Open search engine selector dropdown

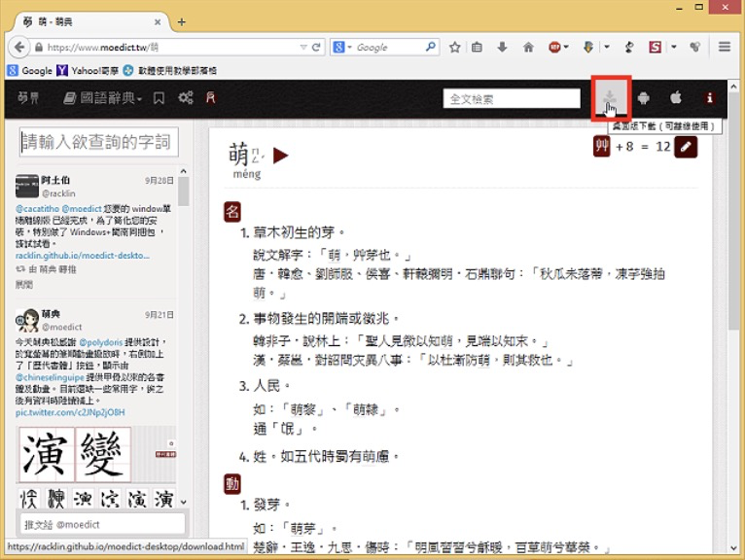click(342, 47)
